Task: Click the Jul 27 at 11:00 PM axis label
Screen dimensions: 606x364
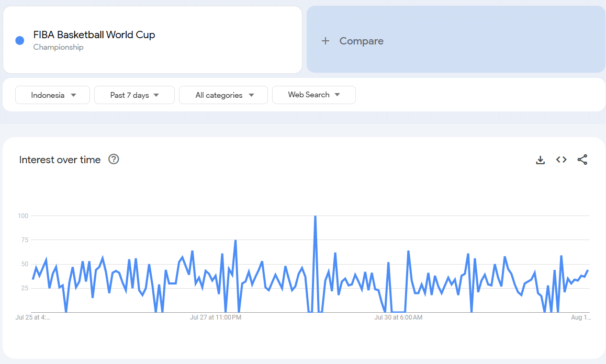Action: pos(216,317)
